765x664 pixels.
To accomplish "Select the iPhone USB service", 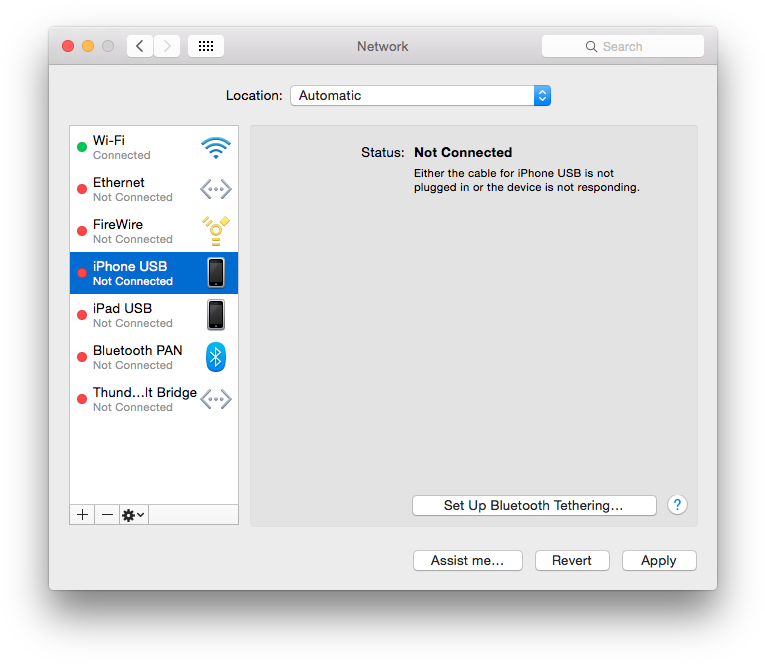I will pos(154,273).
